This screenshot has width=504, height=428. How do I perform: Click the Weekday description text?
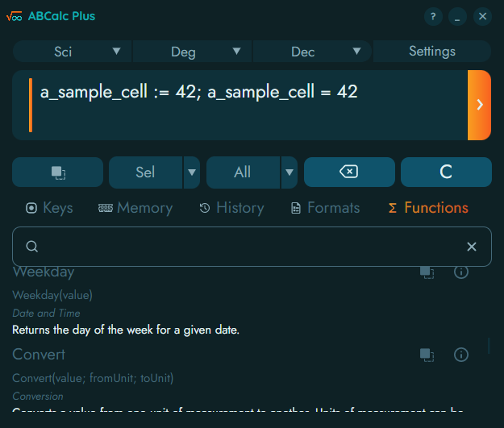pyautogui.click(x=126, y=330)
